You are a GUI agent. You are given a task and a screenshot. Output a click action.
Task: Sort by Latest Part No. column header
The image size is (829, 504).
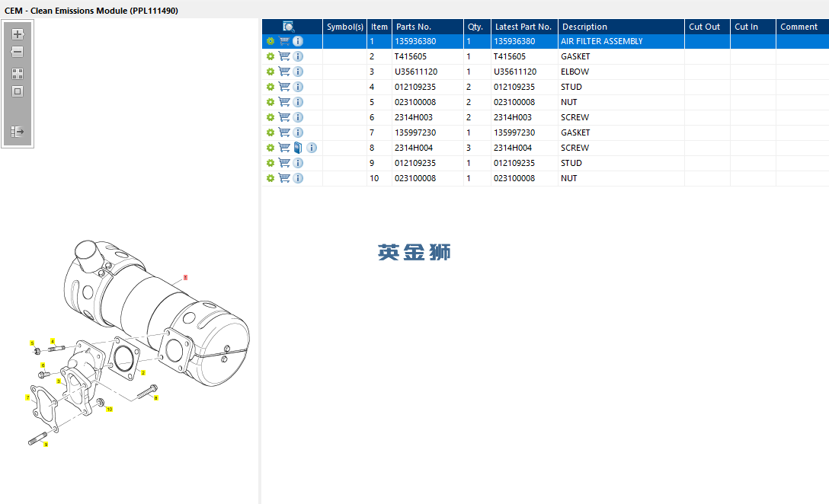pos(524,27)
